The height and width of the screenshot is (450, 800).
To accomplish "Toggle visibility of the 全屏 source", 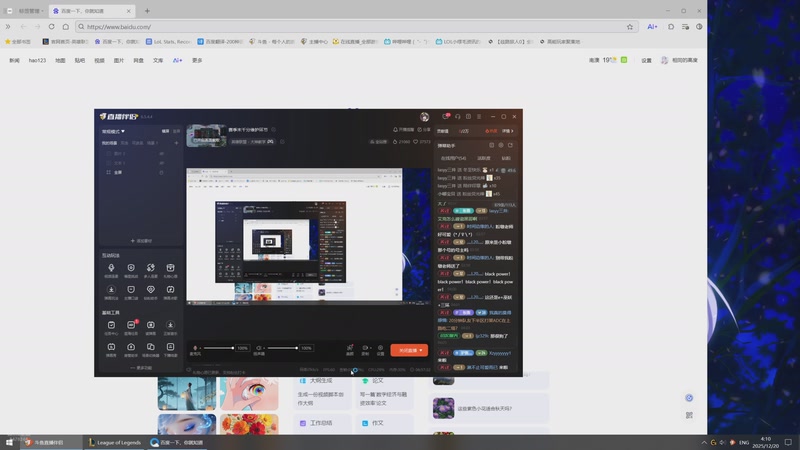I will point(162,172).
